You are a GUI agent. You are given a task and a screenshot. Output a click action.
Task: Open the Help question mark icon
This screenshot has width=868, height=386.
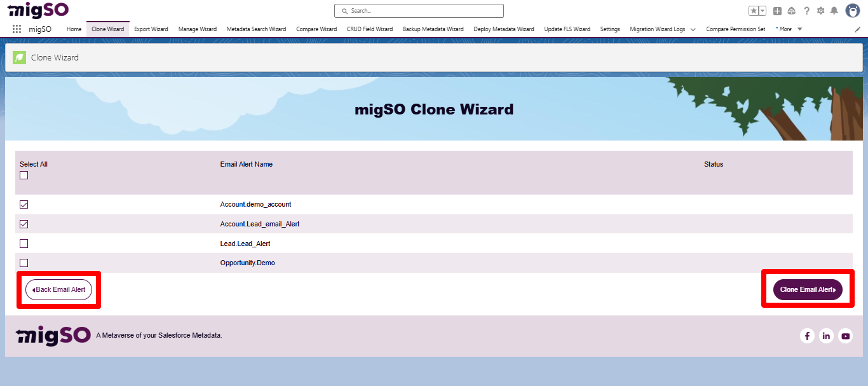click(806, 11)
